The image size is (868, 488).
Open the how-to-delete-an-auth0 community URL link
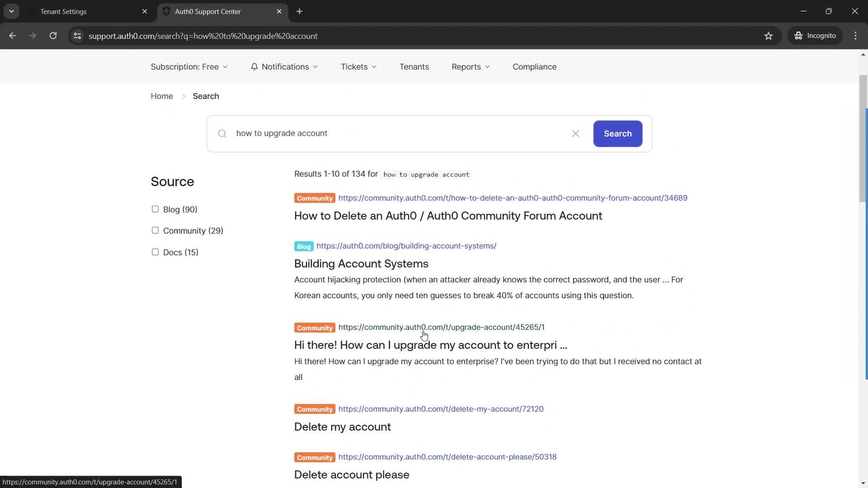coord(513,198)
